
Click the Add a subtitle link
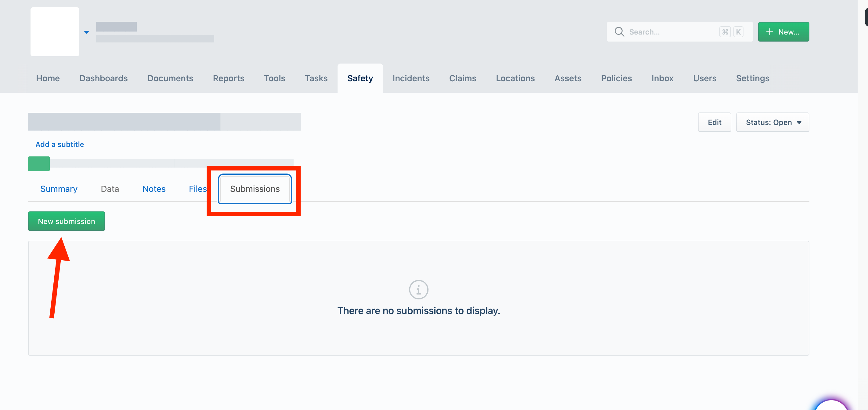point(60,144)
